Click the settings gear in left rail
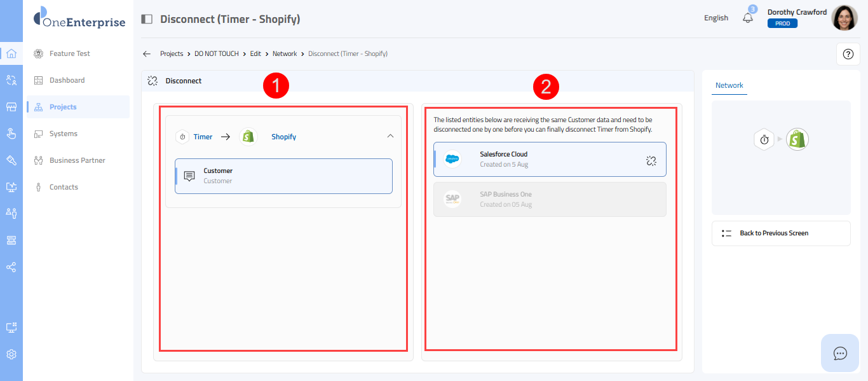The image size is (868, 381). click(11, 354)
